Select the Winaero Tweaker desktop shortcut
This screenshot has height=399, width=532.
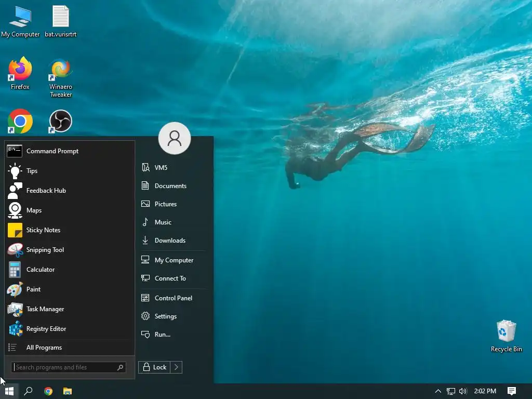(61, 78)
